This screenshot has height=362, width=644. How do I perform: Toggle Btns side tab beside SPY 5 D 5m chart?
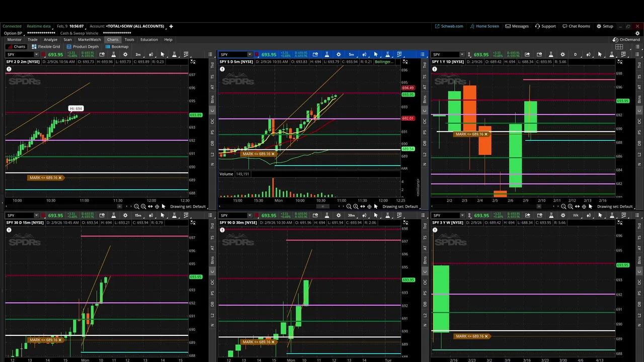click(x=425, y=99)
